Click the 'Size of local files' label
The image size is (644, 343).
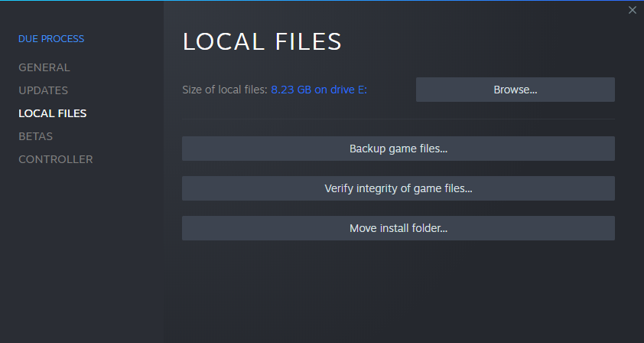(x=224, y=90)
